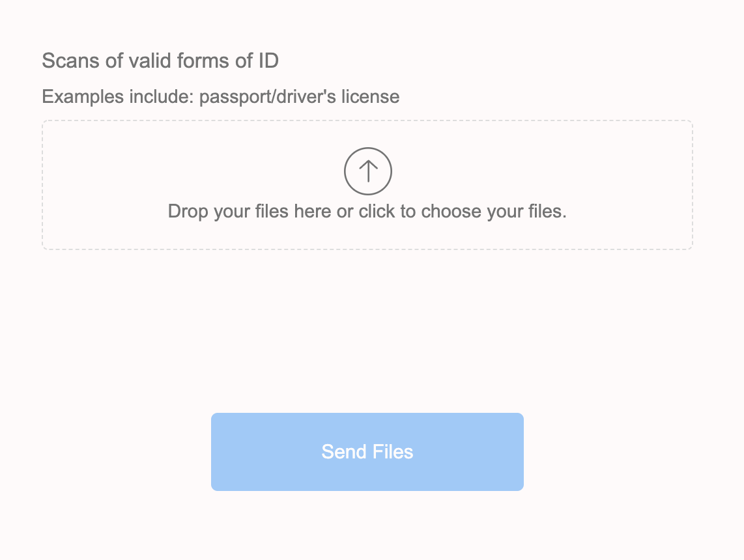744x560 pixels.
Task: Click the 'ID' word in the heading
Action: pos(268,61)
